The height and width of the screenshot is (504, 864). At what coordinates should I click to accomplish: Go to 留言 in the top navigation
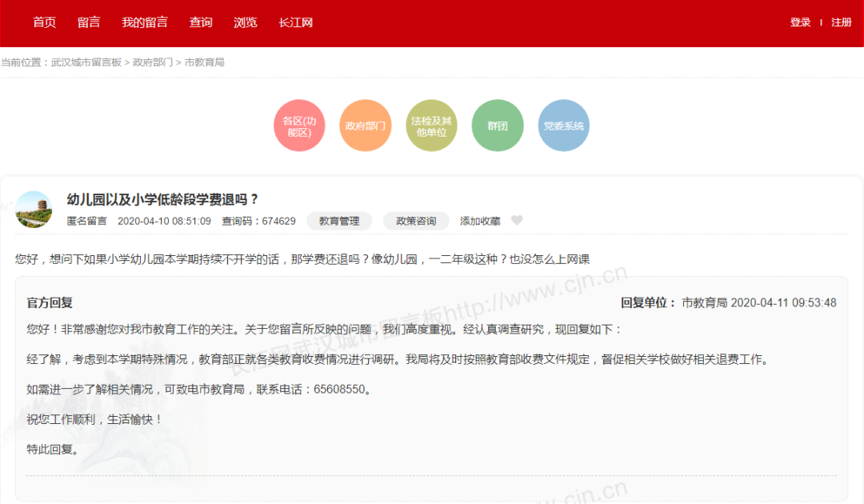pyautogui.click(x=89, y=22)
